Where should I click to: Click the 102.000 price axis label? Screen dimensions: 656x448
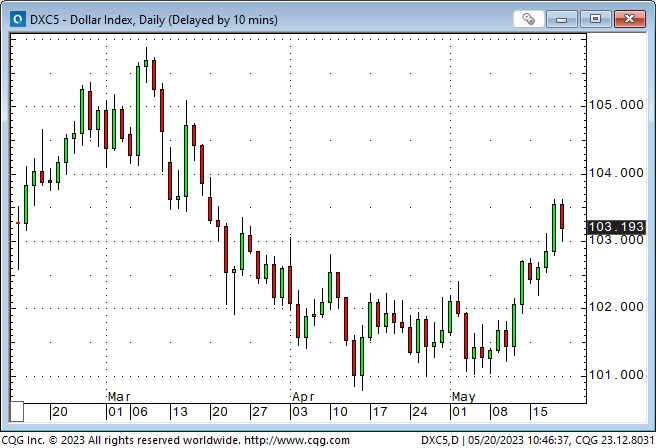[x=616, y=307]
